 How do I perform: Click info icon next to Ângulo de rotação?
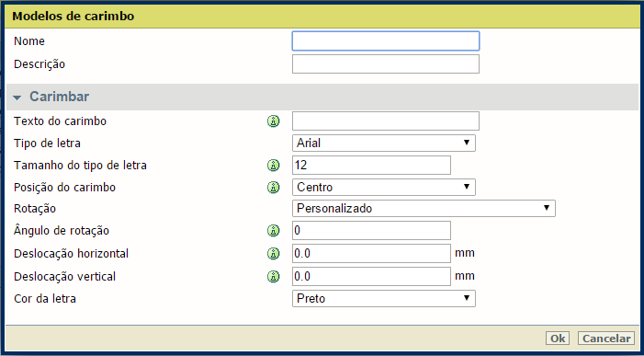[x=273, y=231]
